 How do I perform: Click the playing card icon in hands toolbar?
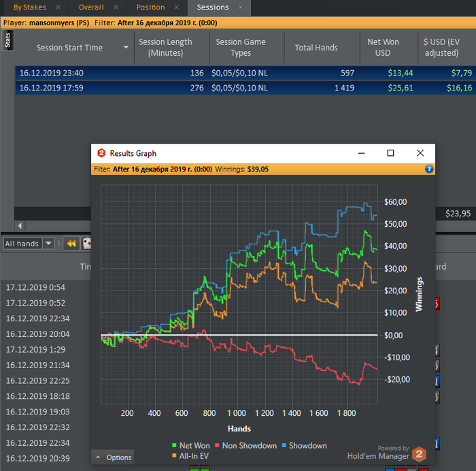click(86, 244)
